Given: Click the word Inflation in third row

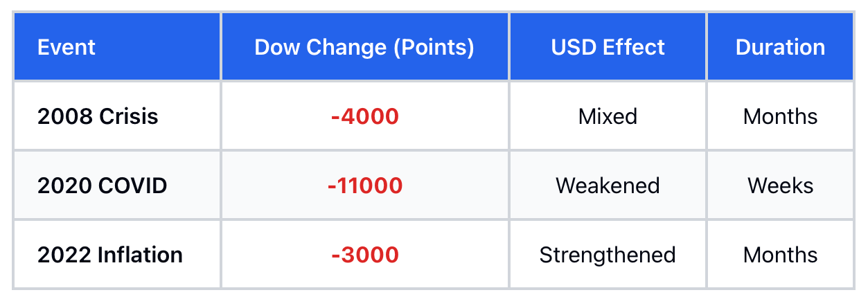Looking at the screenshot, I should click(x=141, y=255).
